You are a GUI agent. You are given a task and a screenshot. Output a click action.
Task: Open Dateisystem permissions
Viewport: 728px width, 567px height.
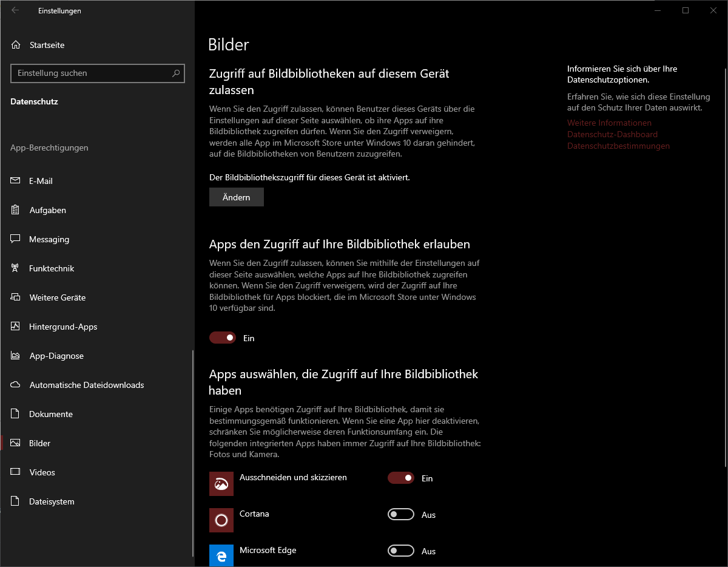(x=97, y=501)
